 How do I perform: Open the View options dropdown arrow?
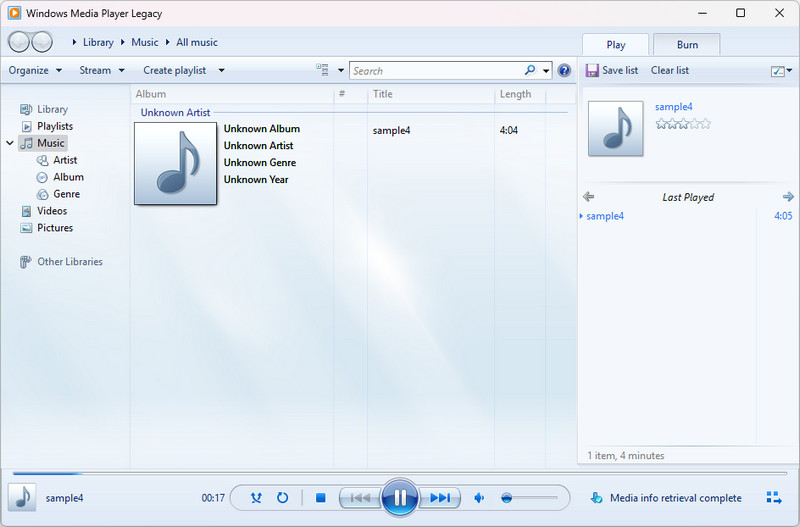340,70
